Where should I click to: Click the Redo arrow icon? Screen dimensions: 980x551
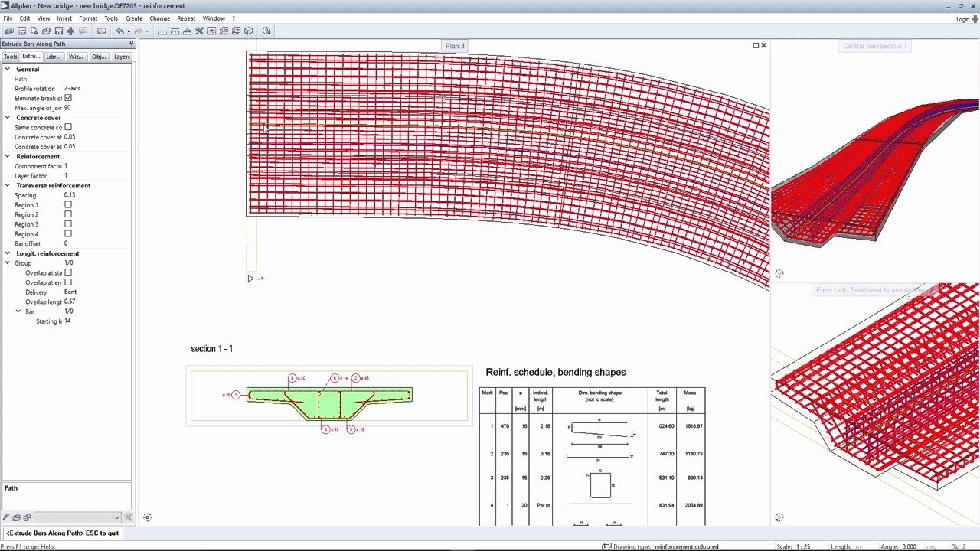[139, 31]
